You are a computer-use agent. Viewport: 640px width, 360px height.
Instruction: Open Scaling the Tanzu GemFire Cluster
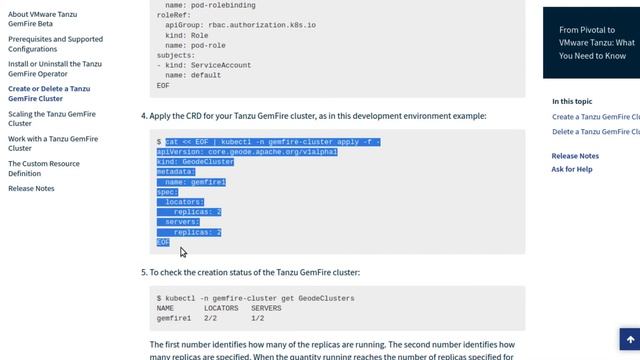[x=52, y=118]
